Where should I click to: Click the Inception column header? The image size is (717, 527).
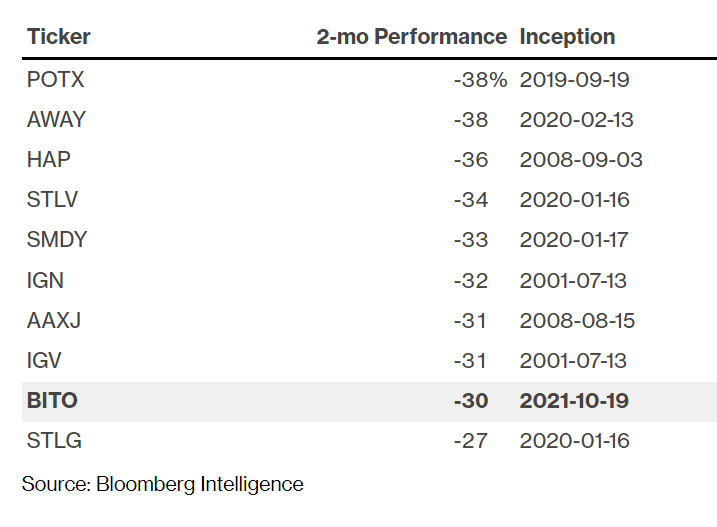[567, 37]
